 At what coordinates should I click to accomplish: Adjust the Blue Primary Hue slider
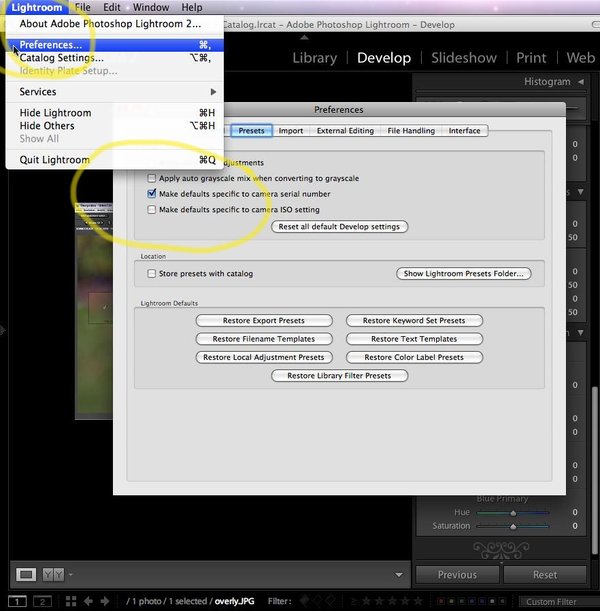click(513, 512)
